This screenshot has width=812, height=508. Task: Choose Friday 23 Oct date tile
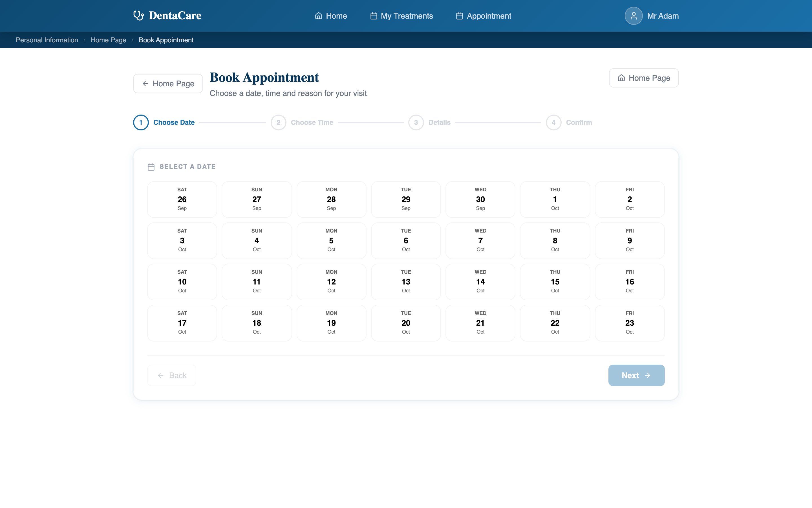point(630,323)
